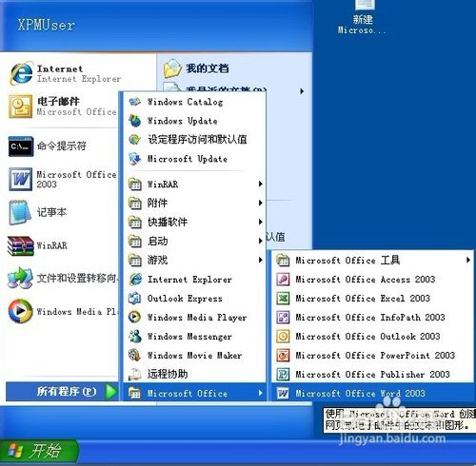Expand the 快播软件 submenu arrow

pos(260,222)
